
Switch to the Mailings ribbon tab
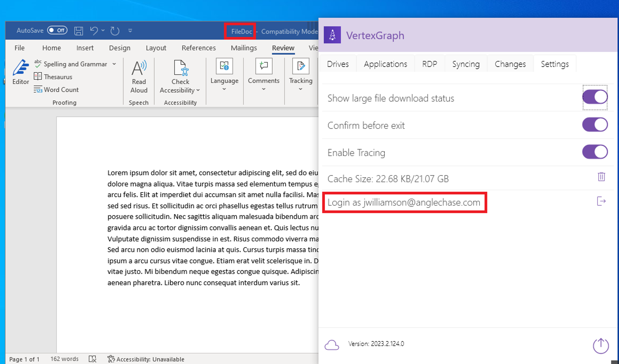pyautogui.click(x=244, y=48)
